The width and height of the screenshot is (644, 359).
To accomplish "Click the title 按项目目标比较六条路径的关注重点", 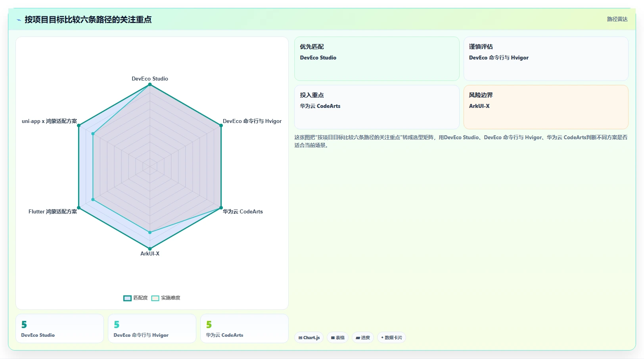I will (x=88, y=19).
